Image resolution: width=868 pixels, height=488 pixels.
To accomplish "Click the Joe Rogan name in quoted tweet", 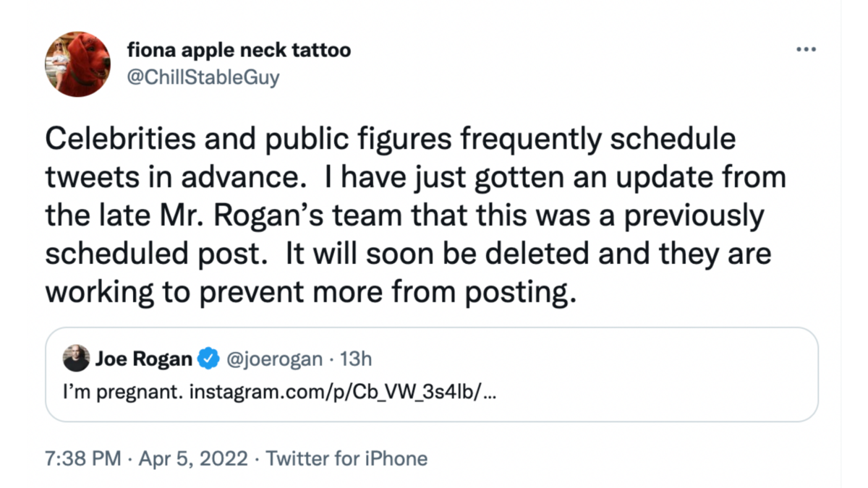I will [x=144, y=359].
